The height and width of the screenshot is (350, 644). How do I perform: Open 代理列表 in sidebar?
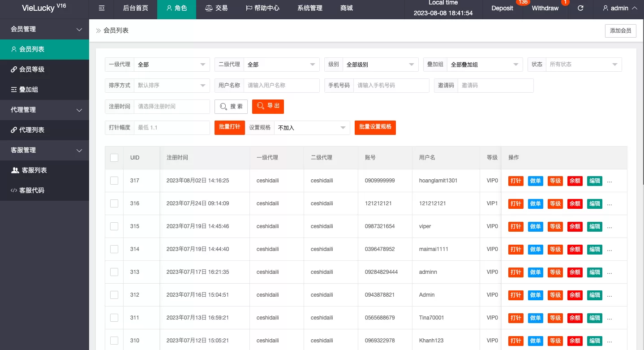(x=31, y=130)
